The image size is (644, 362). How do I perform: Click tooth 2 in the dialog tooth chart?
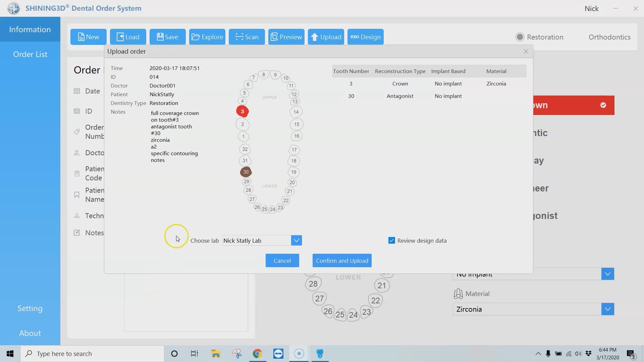243,124
